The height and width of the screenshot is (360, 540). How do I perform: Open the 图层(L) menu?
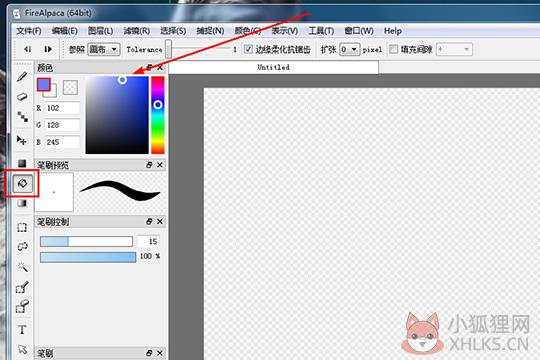[x=100, y=31]
